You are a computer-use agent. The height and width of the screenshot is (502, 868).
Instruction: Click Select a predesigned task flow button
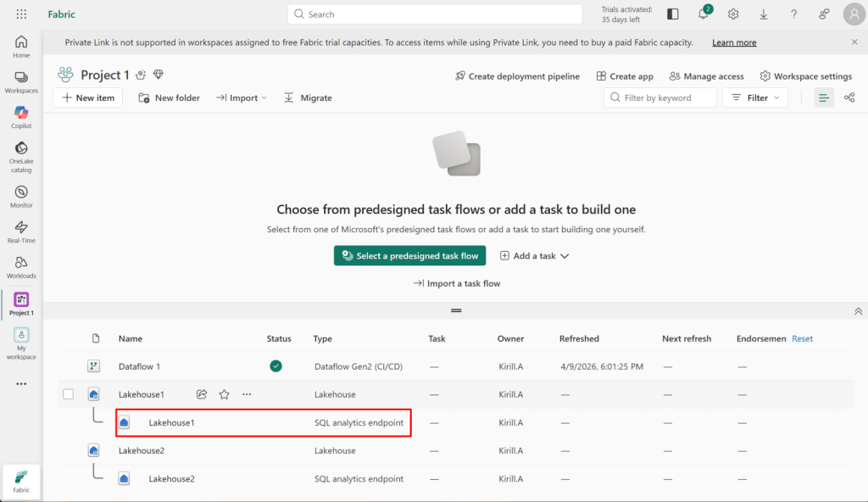pos(409,256)
